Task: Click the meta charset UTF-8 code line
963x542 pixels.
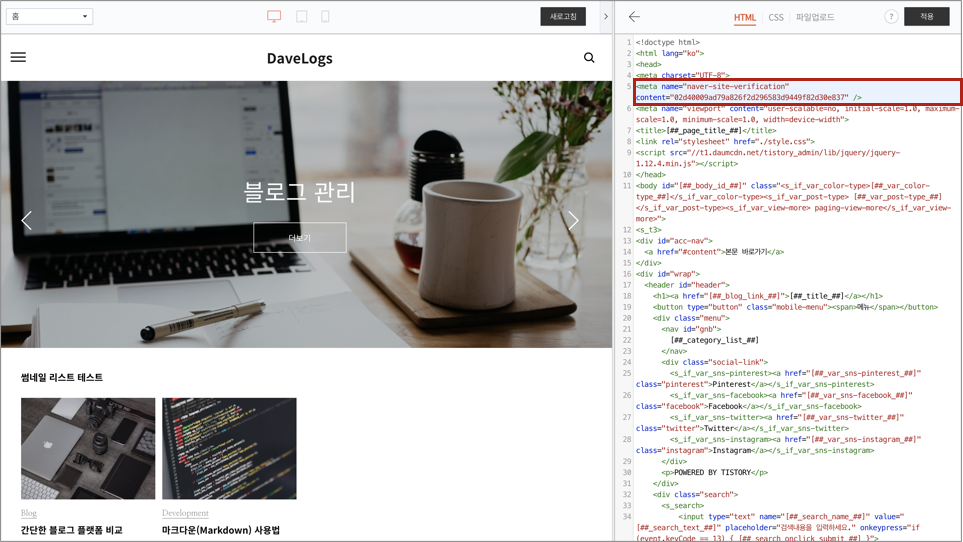Action: pyautogui.click(x=683, y=75)
